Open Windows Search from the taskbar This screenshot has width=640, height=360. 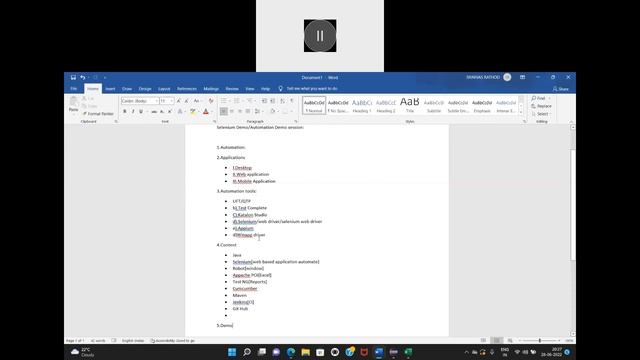click(x=247, y=352)
